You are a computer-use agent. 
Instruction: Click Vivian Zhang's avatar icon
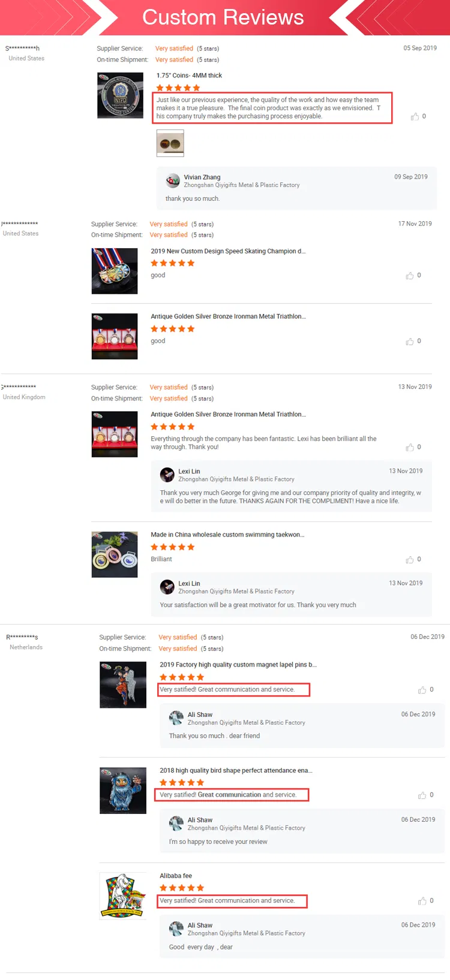click(173, 180)
